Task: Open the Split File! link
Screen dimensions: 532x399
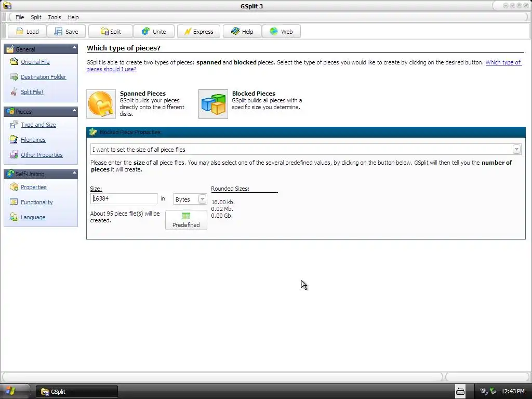Action: pos(32,92)
